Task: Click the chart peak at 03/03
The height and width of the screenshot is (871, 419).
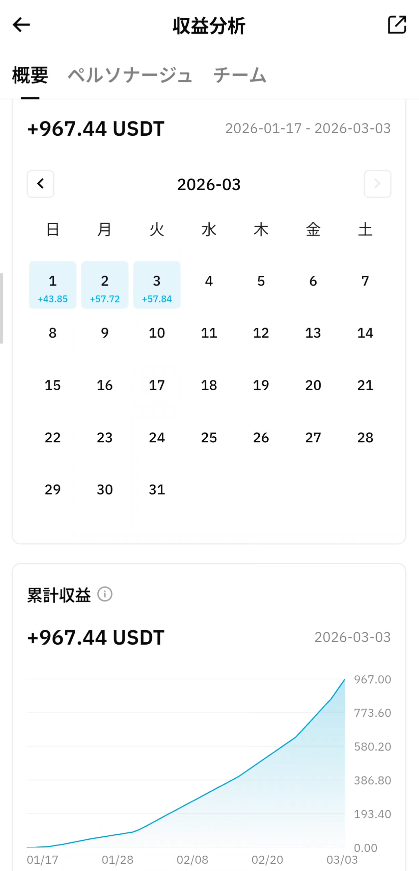Action: pyautogui.click(x=345, y=679)
